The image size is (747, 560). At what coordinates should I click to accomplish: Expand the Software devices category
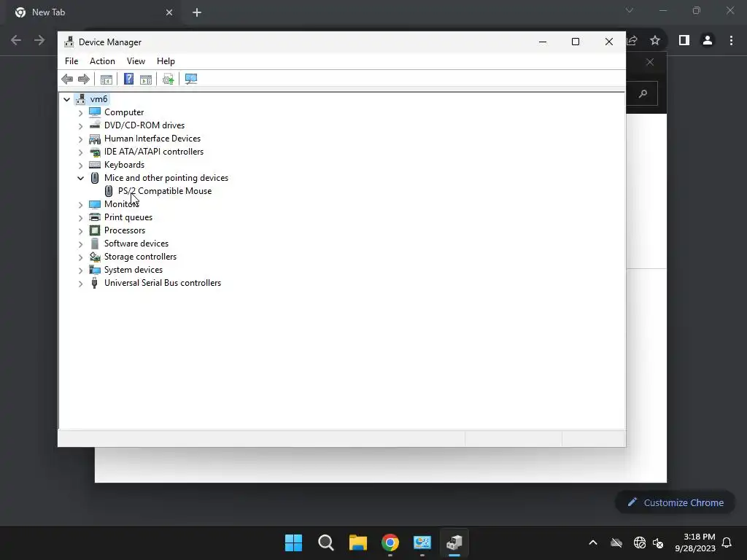pyautogui.click(x=80, y=244)
